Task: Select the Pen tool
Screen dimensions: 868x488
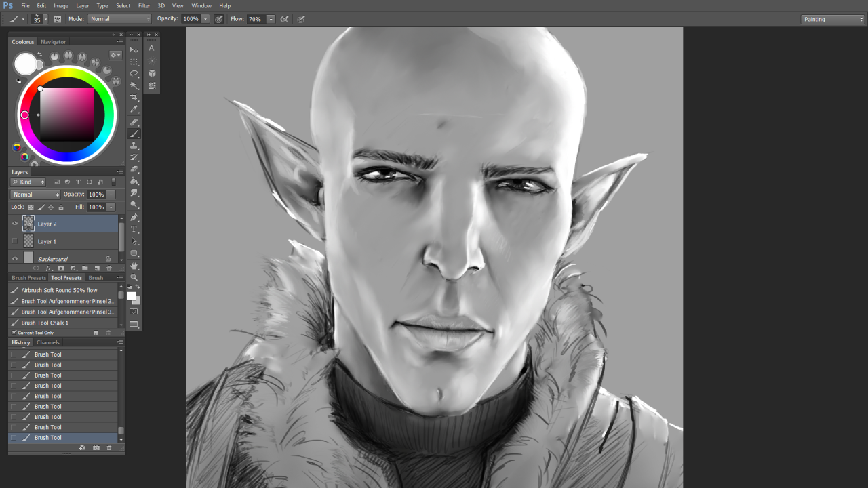Action: pos(134,218)
